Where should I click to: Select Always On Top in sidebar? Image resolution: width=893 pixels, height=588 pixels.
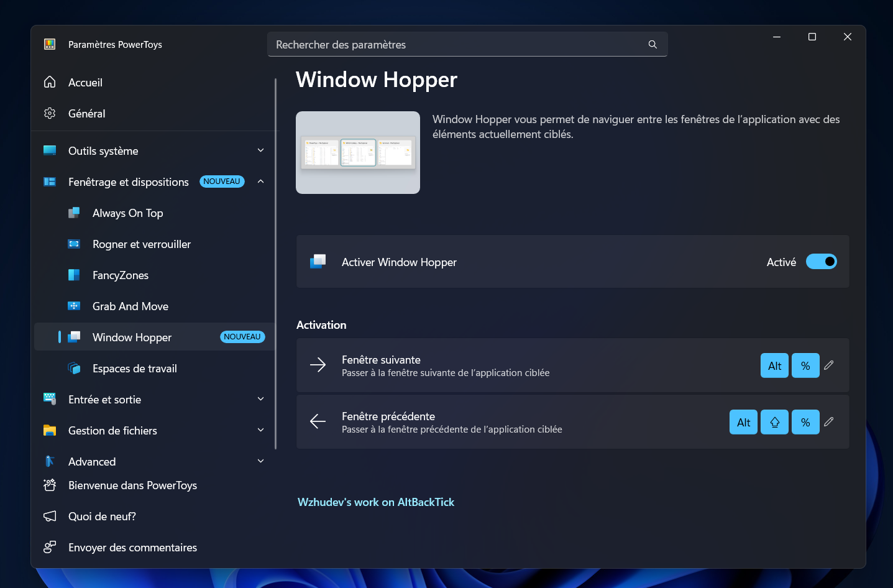click(154, 213)
